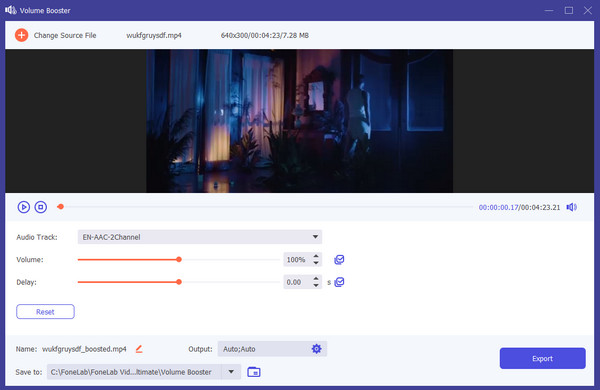Click the orange plus Change Source icon

click(21, 35)
